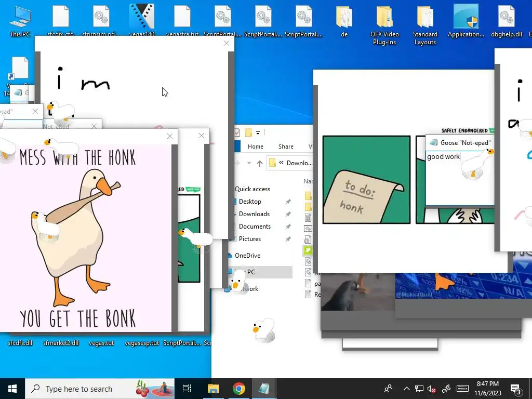The image size is (532, 399).
Task: Close the 'i m' drawing window
Action: 227,43
